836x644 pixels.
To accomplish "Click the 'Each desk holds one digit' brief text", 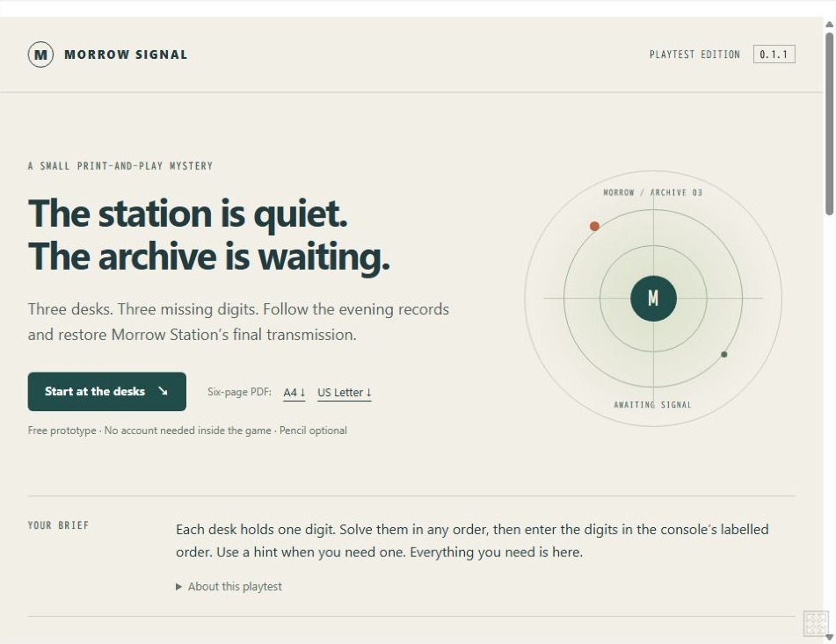I will coord(472,540).
